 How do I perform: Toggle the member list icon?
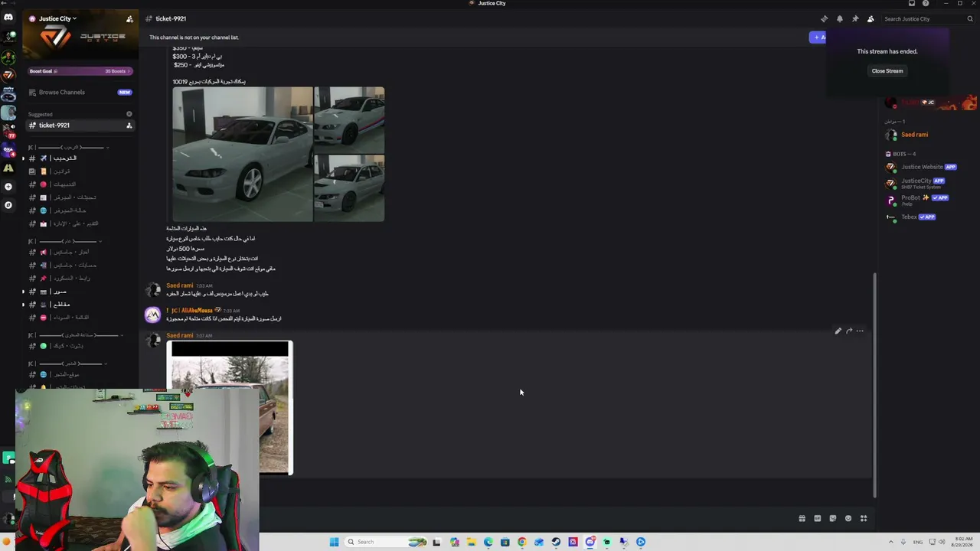click(x=871, y=18)
